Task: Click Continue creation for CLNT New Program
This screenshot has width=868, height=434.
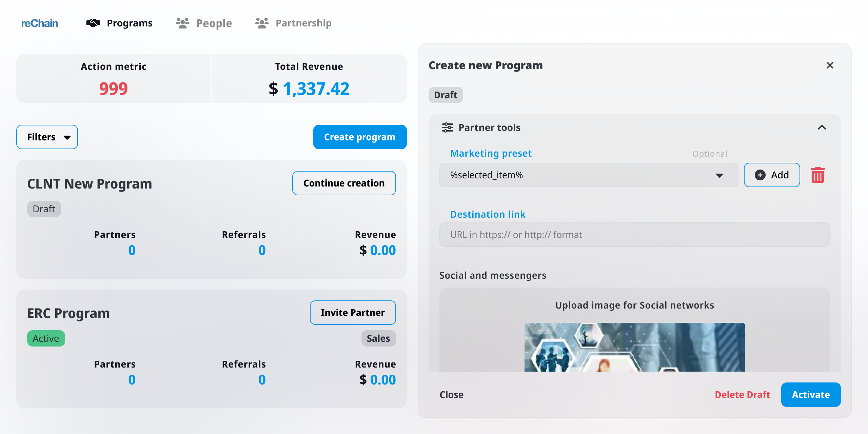Action: [344, 183]
